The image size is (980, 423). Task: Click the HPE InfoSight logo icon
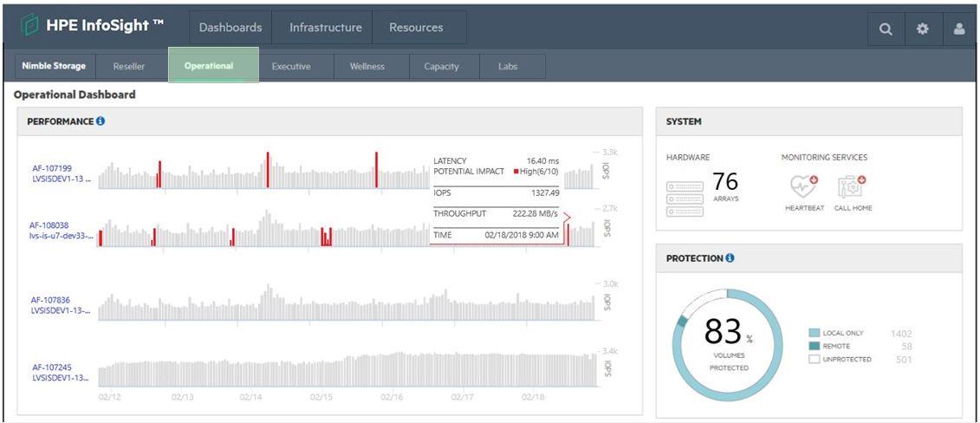point(28,26)
